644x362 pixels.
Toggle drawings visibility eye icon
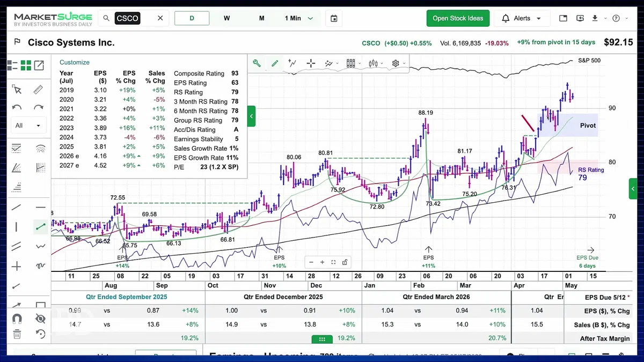(40, 319)
